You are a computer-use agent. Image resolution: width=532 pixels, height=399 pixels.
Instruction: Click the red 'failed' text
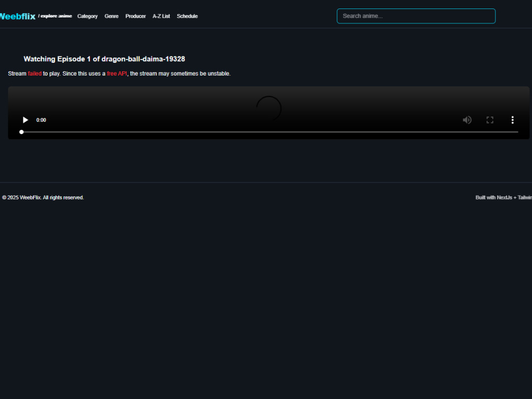tap(35, 73)
